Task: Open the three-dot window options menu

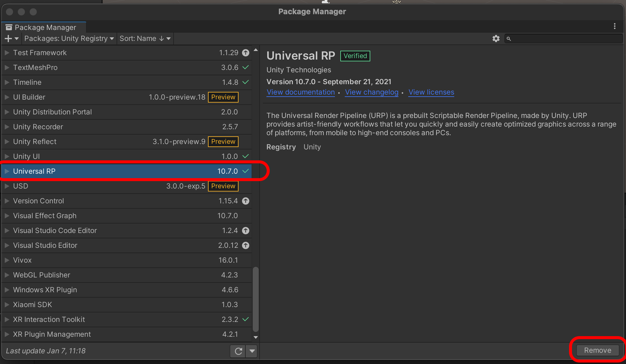Action: [x=614, y=26]
